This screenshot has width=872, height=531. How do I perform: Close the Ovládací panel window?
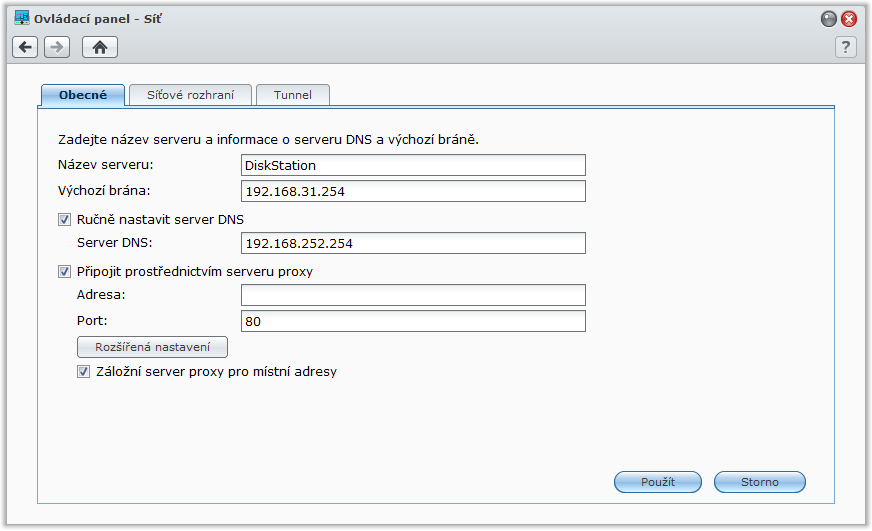(x=849, y=19)
